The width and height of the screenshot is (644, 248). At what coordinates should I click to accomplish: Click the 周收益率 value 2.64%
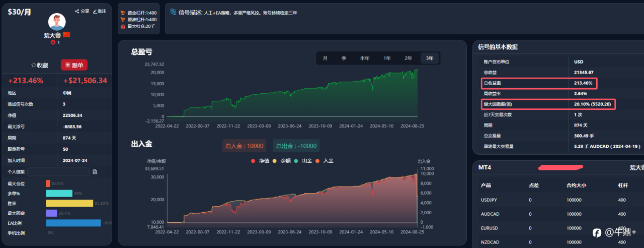(x=581, y=94)
